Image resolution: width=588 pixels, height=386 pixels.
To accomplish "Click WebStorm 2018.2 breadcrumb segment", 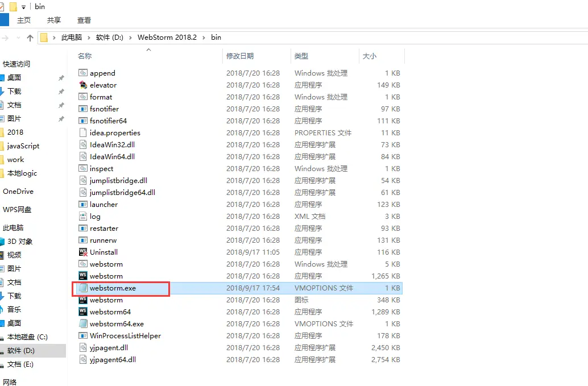I will (x=167, y=38).
